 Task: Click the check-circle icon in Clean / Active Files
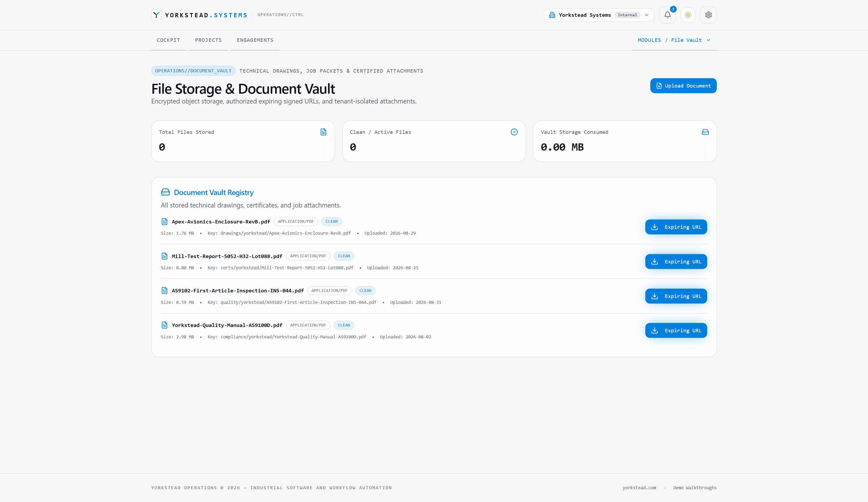(514, 132)
